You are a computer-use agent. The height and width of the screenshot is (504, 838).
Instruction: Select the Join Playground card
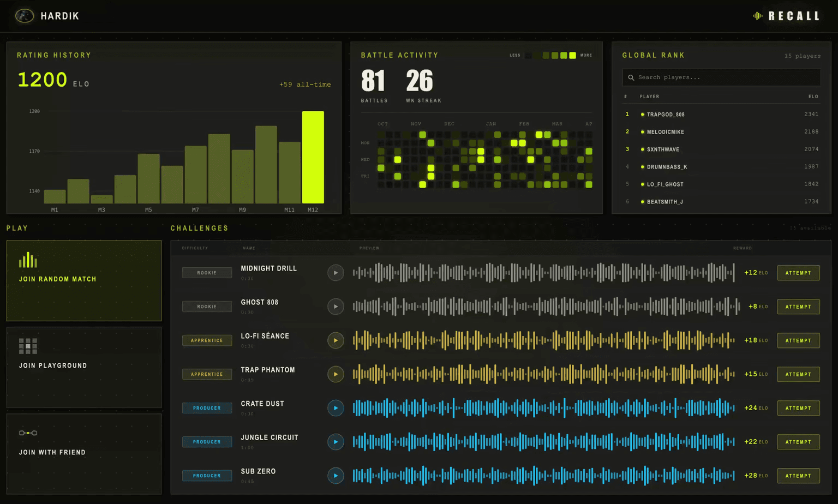point(84,368)
